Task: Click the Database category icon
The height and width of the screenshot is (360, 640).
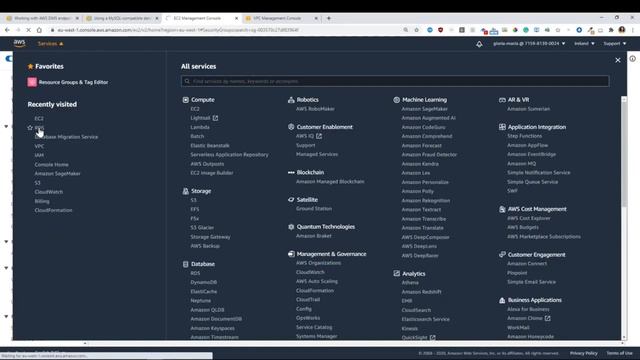Action: click(186, 264)
